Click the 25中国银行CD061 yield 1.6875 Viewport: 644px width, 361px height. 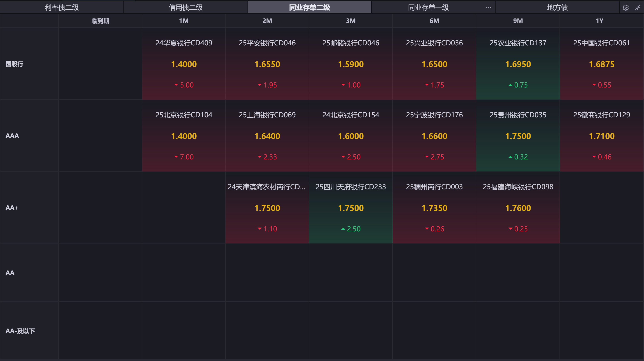click(x=601, y=64)
